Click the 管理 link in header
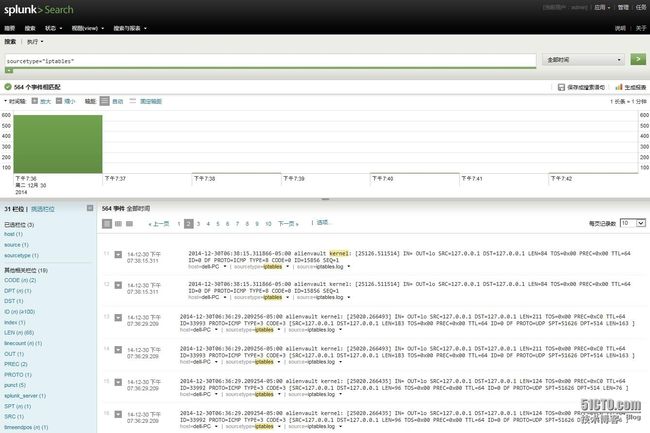This screenshot has width=650, height=433. [623, 7]
